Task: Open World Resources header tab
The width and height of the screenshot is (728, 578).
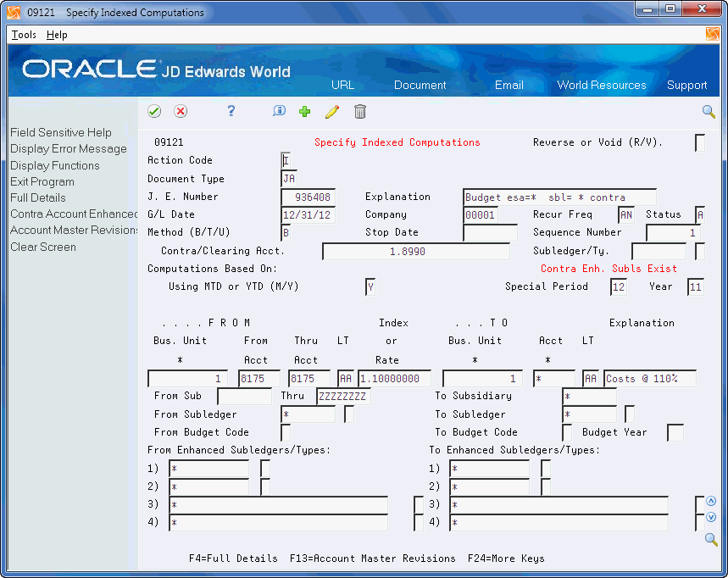Action: click(601, 85)
